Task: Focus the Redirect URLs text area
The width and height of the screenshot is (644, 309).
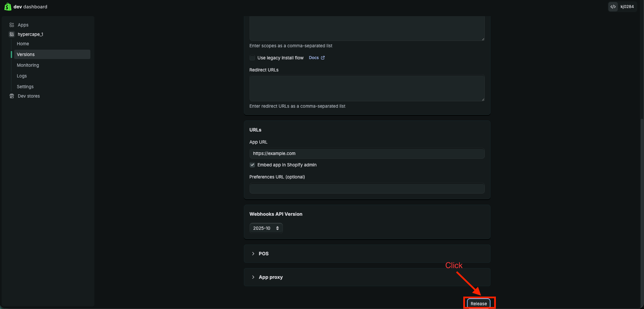Action: [367, 88]
